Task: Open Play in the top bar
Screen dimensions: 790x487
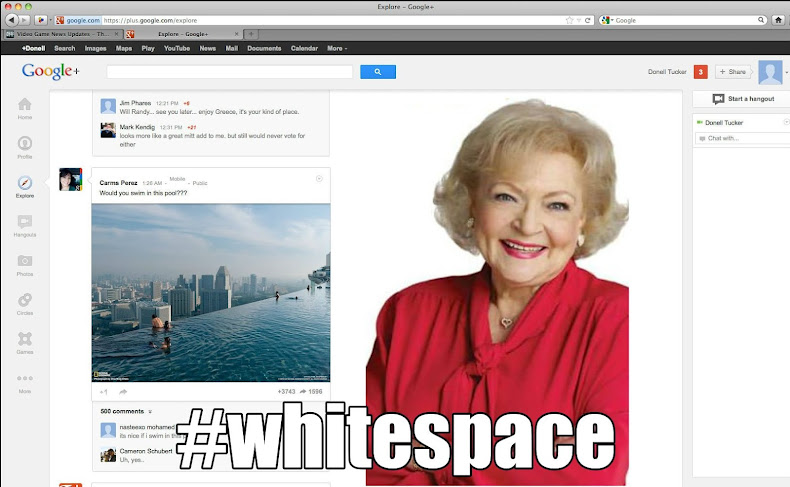Action: (x=148, y=48)
